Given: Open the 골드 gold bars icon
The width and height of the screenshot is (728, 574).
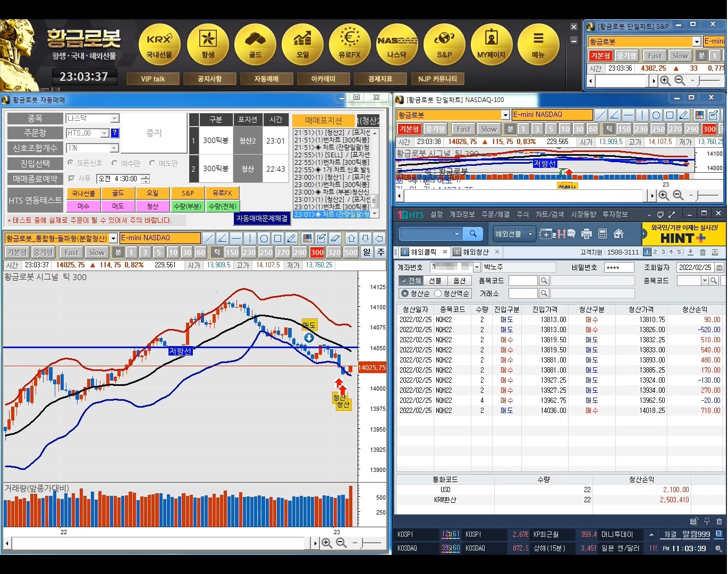Looking at the screenshot, I should point(255,45).
